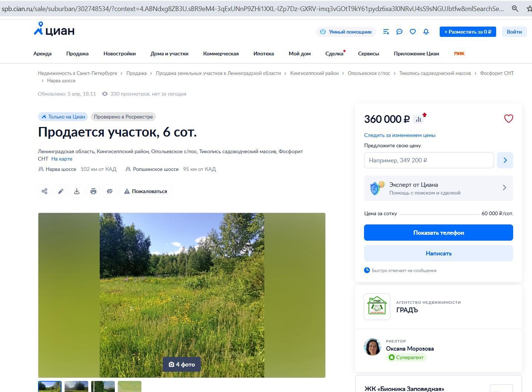532x392 pixels.
Task: Click the price offer input field
Action: [429, 160]
